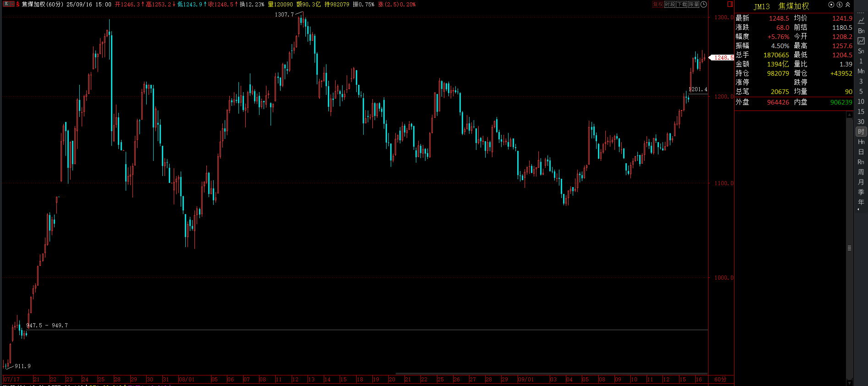This screenshot has width=868, height=386.
Task: Select the 15-minute period
Action: (861, 111)
